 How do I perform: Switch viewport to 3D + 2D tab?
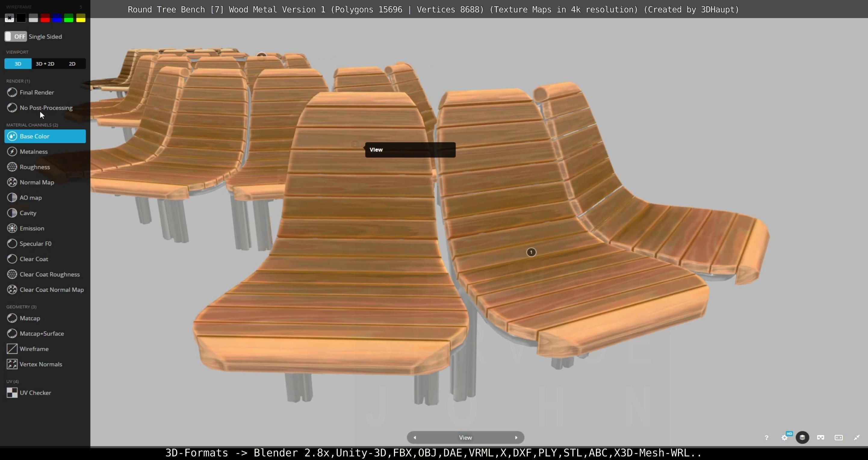click(x=45, y=64)
